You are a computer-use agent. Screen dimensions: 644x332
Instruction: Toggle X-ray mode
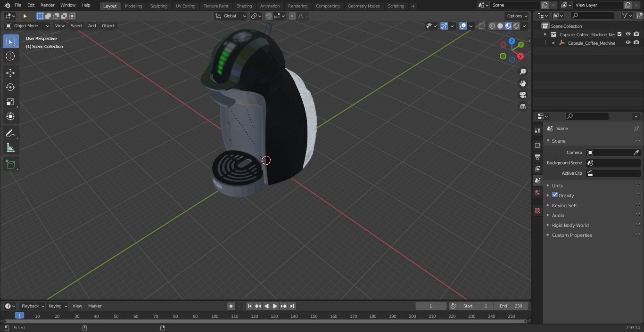pos(481,26)
